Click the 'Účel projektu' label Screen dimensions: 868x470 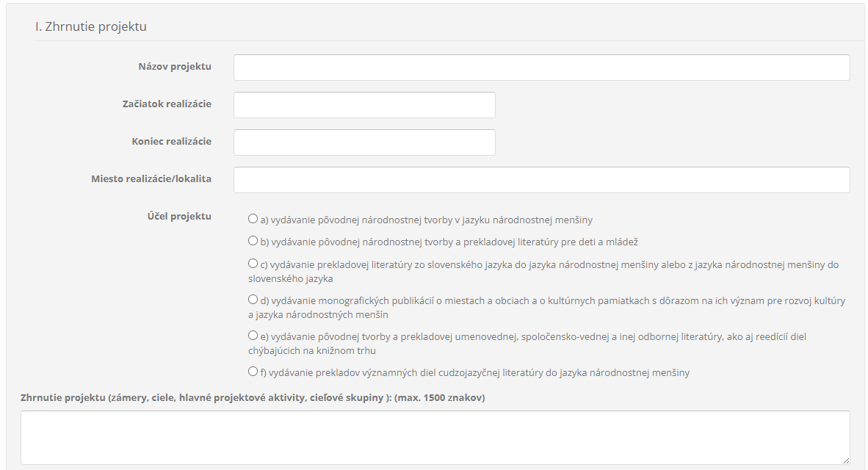pos(179,217)
